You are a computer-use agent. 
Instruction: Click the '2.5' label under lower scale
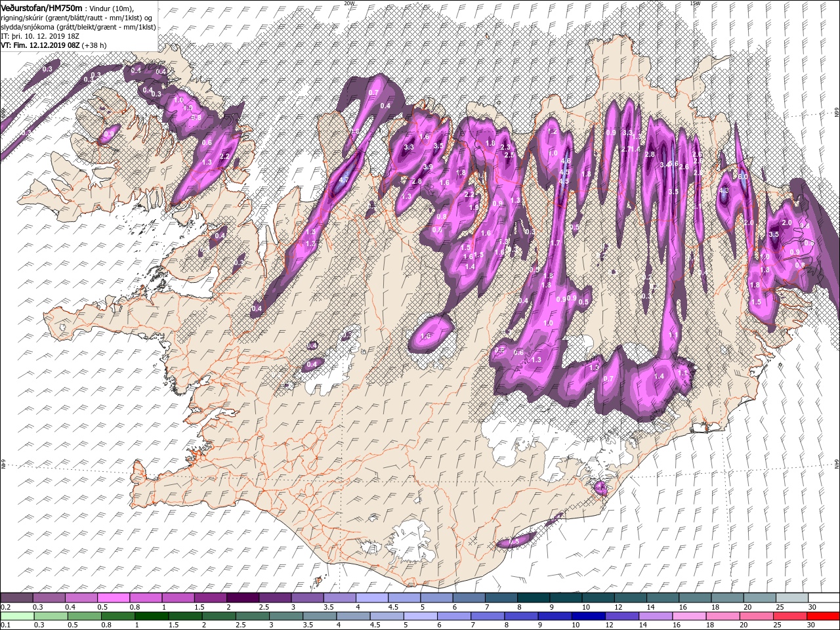(241, 625)
